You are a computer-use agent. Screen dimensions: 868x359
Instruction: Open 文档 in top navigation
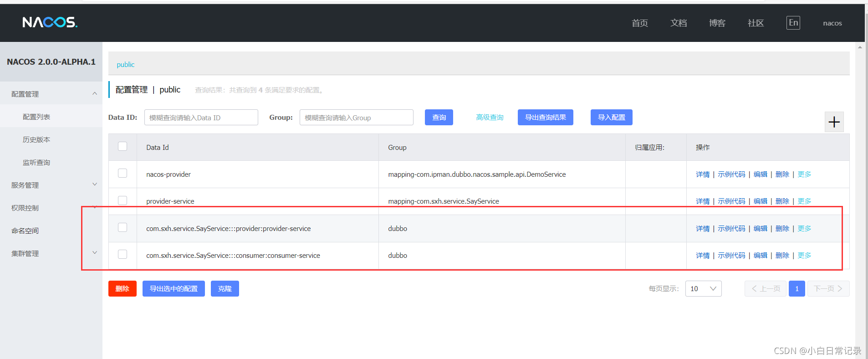[x=679, y=23]
